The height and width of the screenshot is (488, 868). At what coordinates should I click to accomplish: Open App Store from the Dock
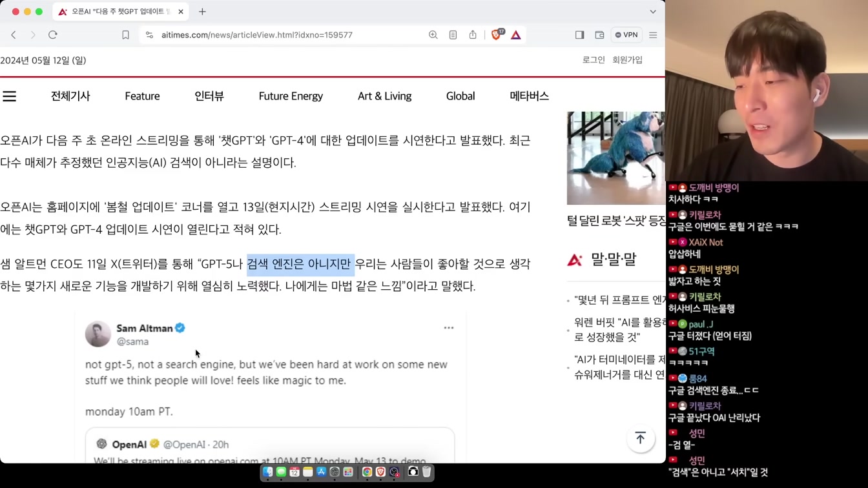pos(321,473)
